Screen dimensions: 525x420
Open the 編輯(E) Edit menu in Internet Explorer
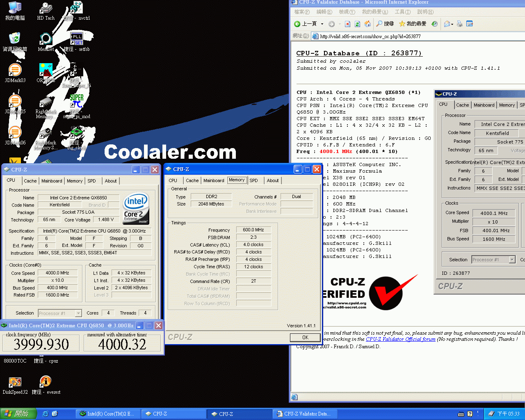pos(324,12)
